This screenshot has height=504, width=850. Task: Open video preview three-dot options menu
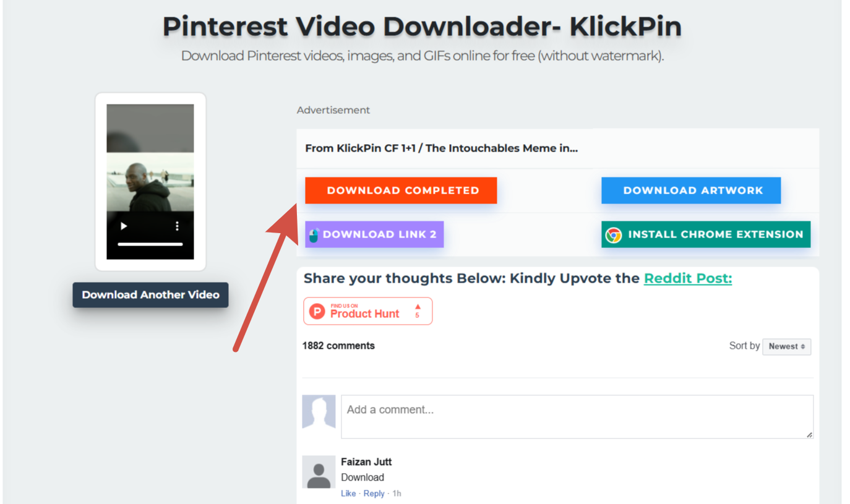177,226
